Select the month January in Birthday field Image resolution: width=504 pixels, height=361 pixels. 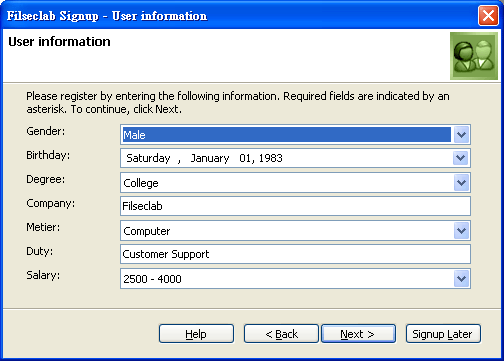(x=210, y=158)
